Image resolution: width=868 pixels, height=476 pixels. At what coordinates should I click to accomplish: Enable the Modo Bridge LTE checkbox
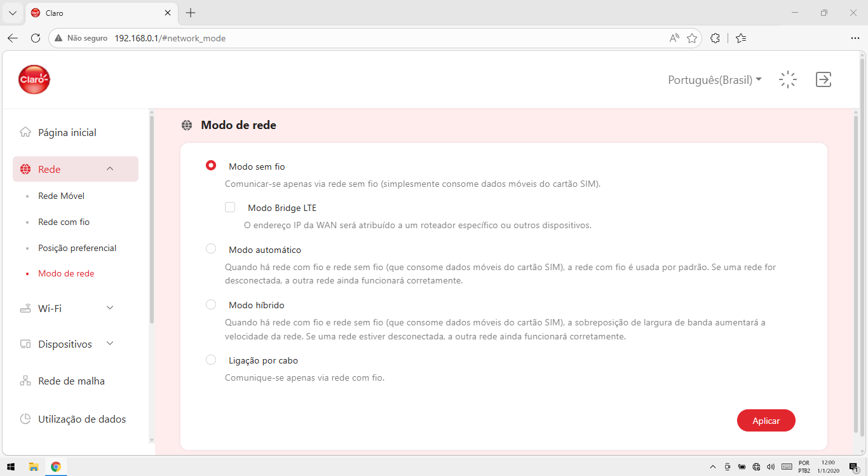230,207
